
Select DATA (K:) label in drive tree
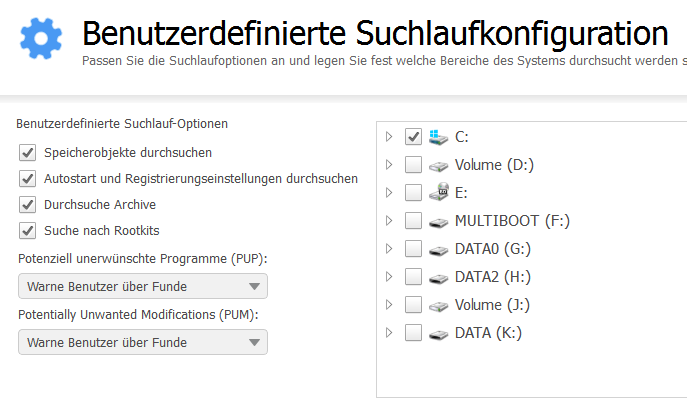[488, 333]
